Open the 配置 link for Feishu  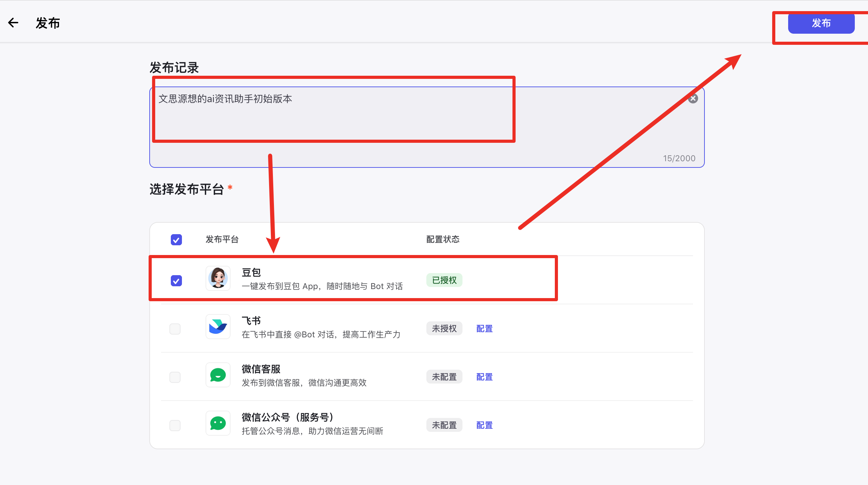(x=484, y=329)
